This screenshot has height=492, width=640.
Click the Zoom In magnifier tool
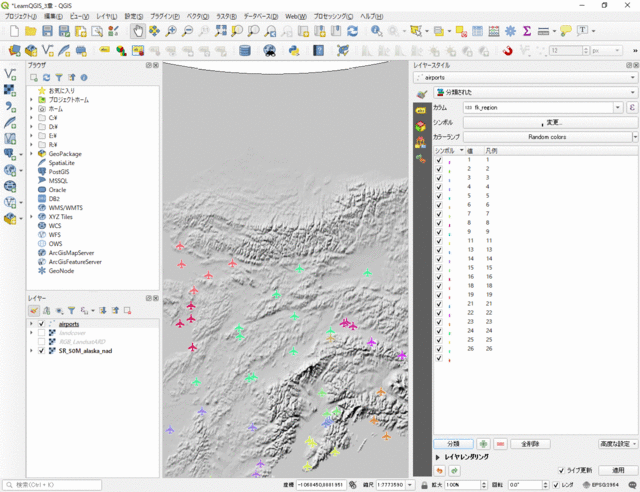coord(171,31)
